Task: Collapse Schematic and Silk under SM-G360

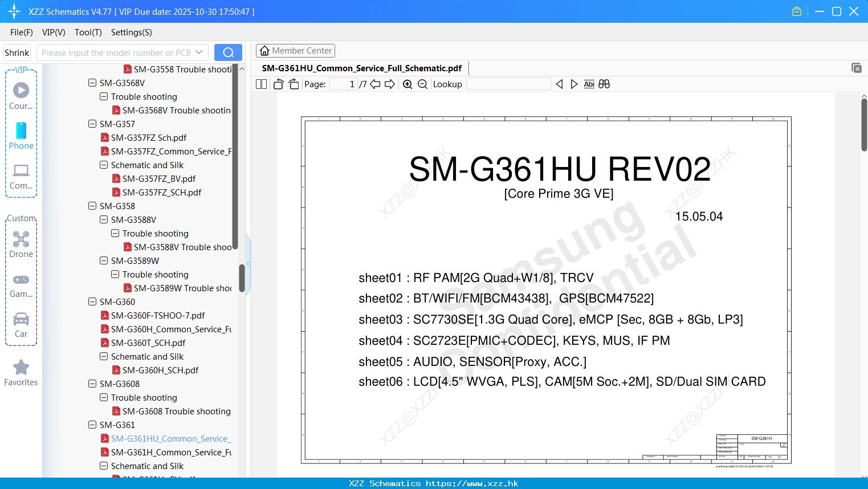Action: (x=104, y=356)
